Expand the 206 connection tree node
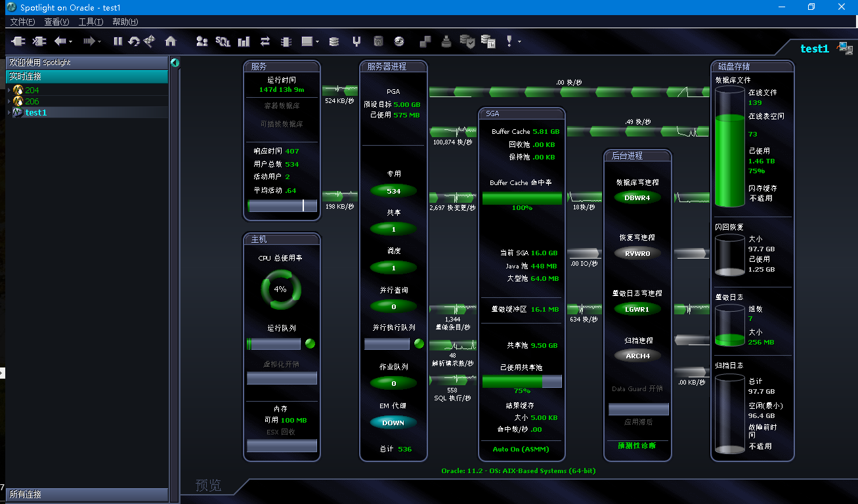The height and width of the screenshot is (504, 858). click(x=9, y=101)
